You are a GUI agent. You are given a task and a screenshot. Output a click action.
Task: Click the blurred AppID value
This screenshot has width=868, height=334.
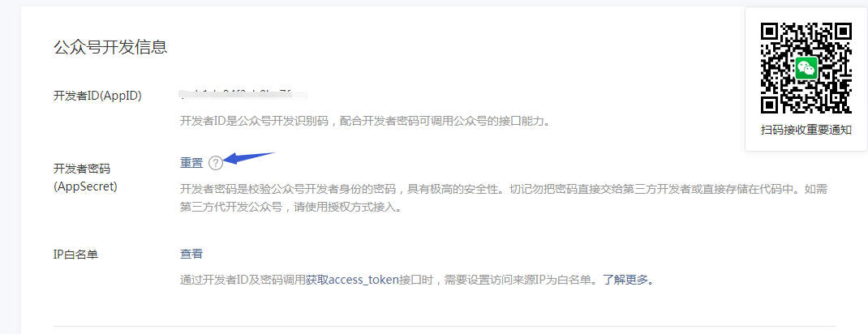(x=244, y=95)
